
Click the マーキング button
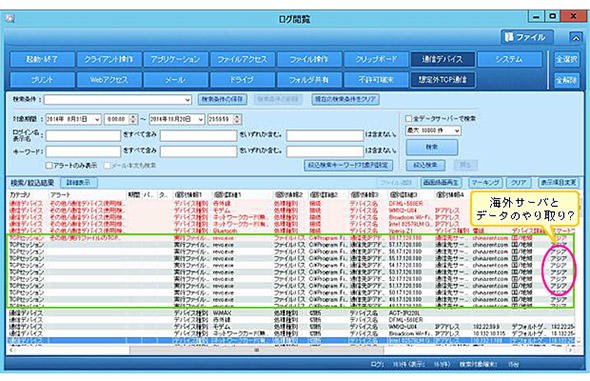click(486, 182)
